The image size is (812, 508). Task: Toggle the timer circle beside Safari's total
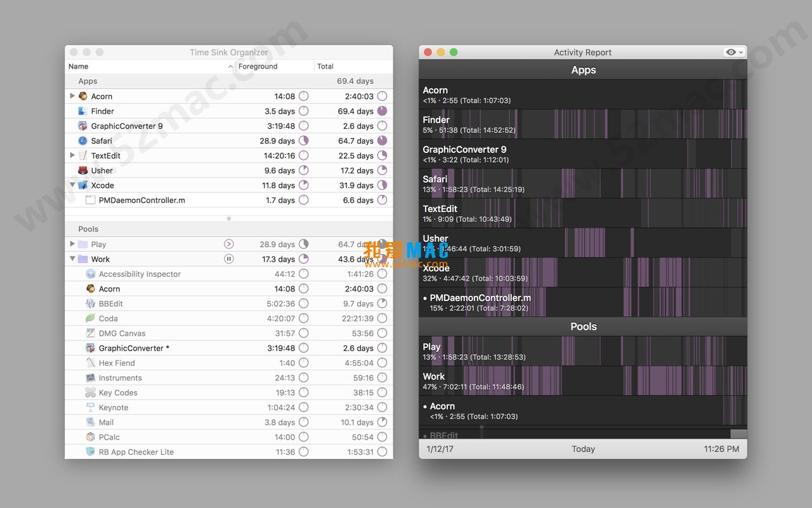pos(381,140)
